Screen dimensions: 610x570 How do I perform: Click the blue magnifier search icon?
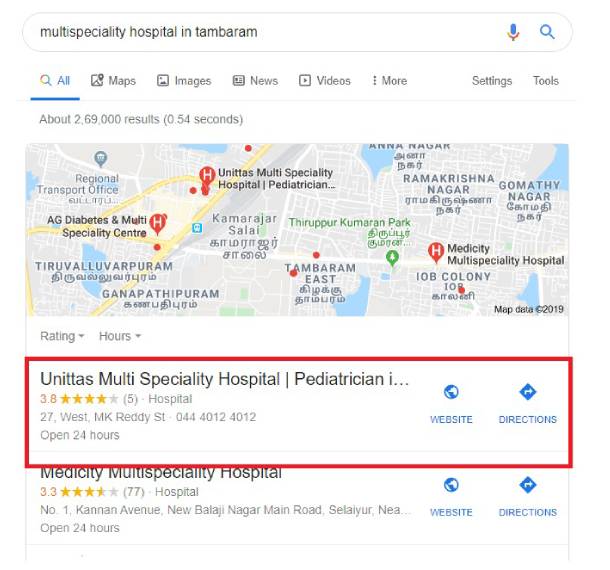tap(547, 32)
